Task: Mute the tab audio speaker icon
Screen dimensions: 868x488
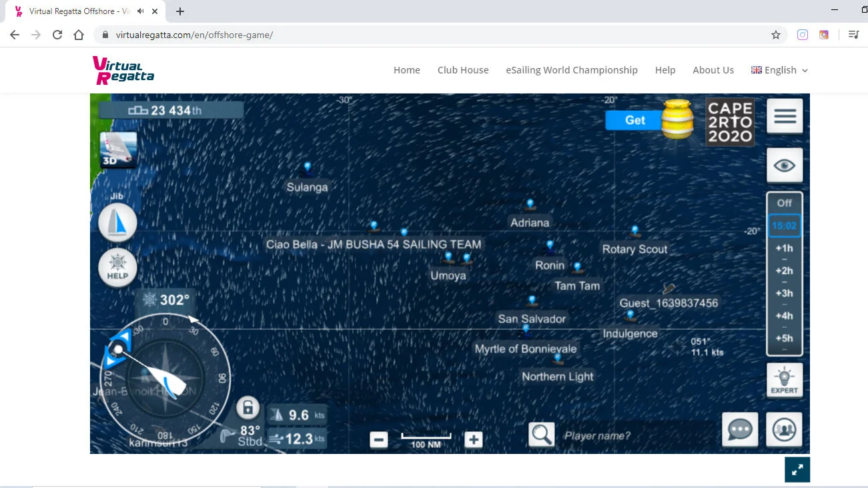Action: [x=140, y=11]
